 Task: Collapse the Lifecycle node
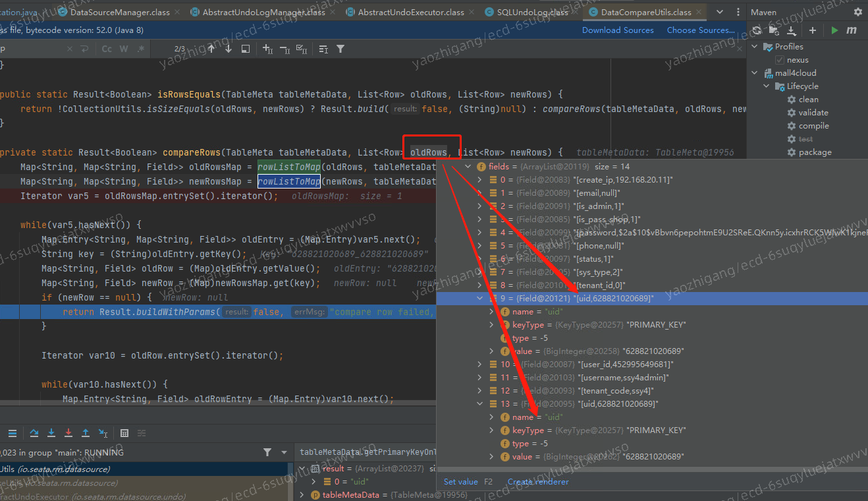point(767,86)
